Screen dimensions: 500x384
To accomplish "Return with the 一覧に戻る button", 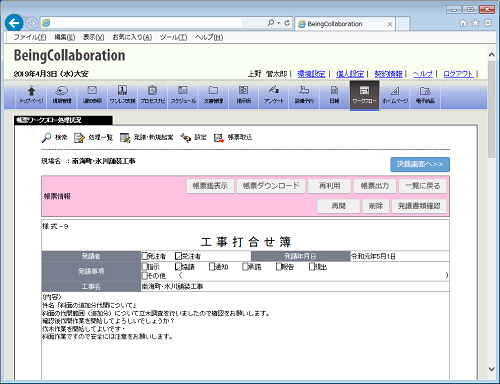I will [x=423, y=186].
